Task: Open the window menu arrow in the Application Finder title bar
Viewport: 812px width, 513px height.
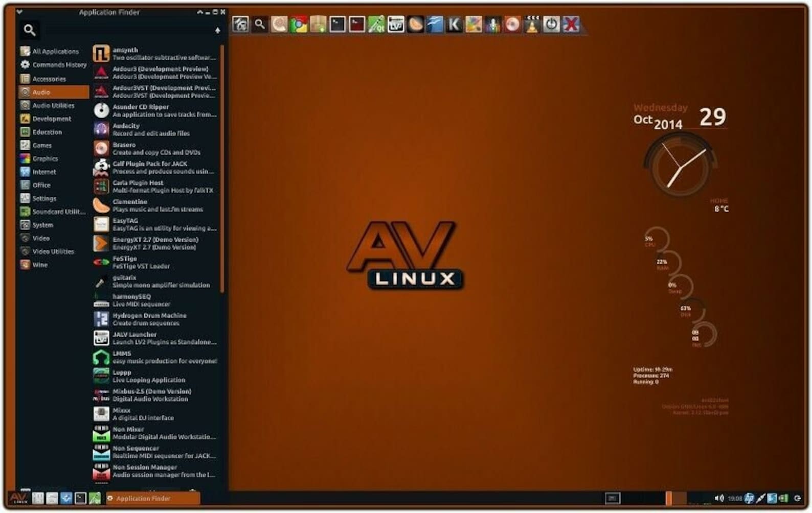Action: click(19, 11)
